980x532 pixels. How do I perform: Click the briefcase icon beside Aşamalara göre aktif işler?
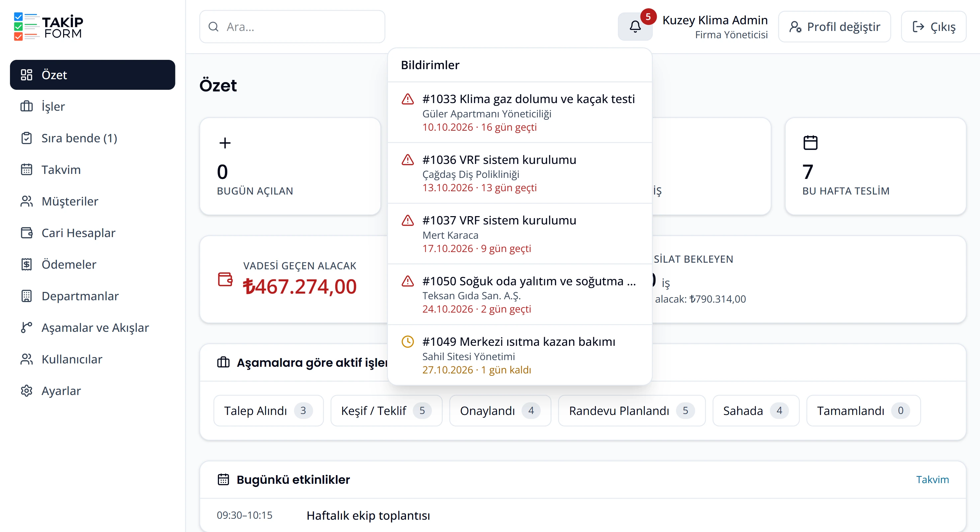coord(223,362)
